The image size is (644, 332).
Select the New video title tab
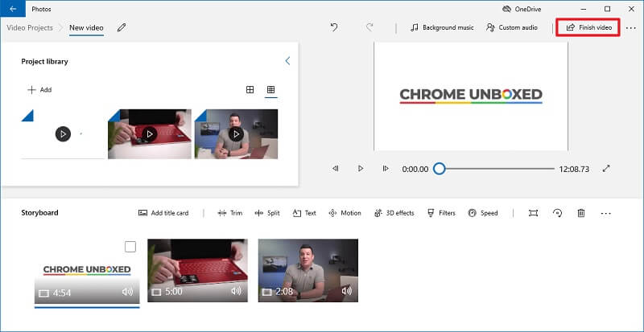tap(86, 28)
